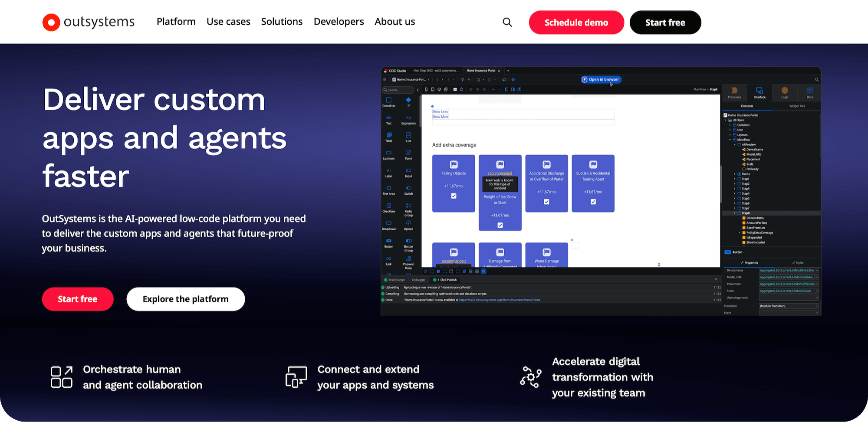This screenshot has height=422, width=868.
Task: Click the undo arrow in ODC toolbar
Action: (x=478, y=80)
